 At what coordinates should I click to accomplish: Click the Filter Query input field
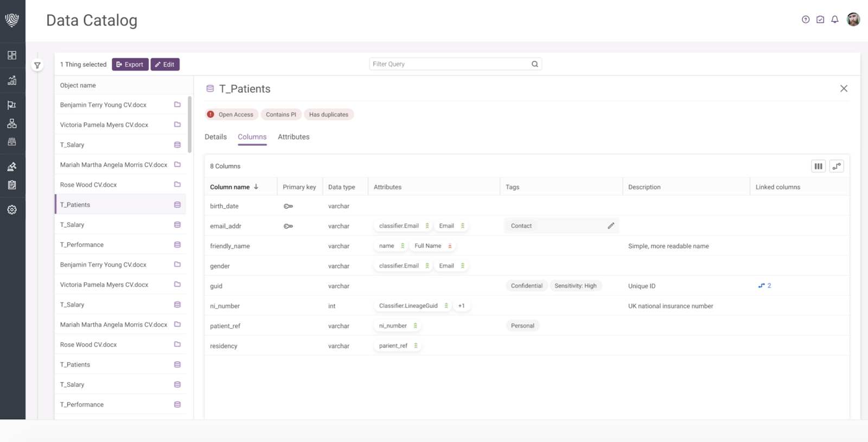coord(456,64)
